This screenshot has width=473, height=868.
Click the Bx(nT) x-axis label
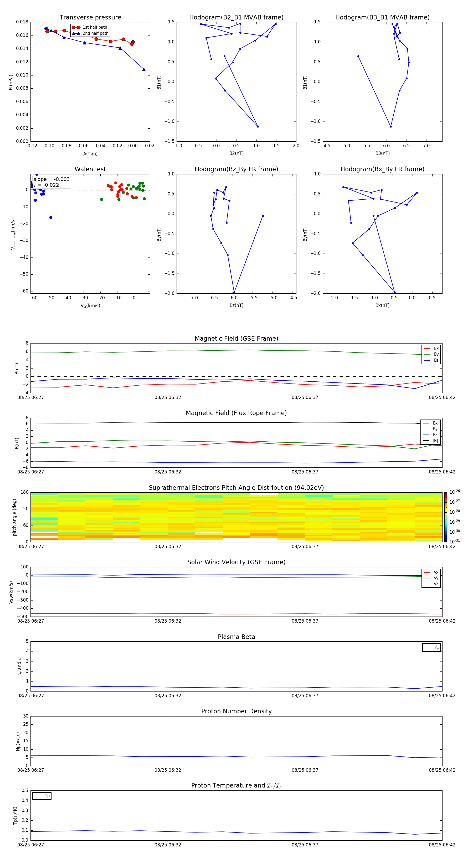[382, 305]
